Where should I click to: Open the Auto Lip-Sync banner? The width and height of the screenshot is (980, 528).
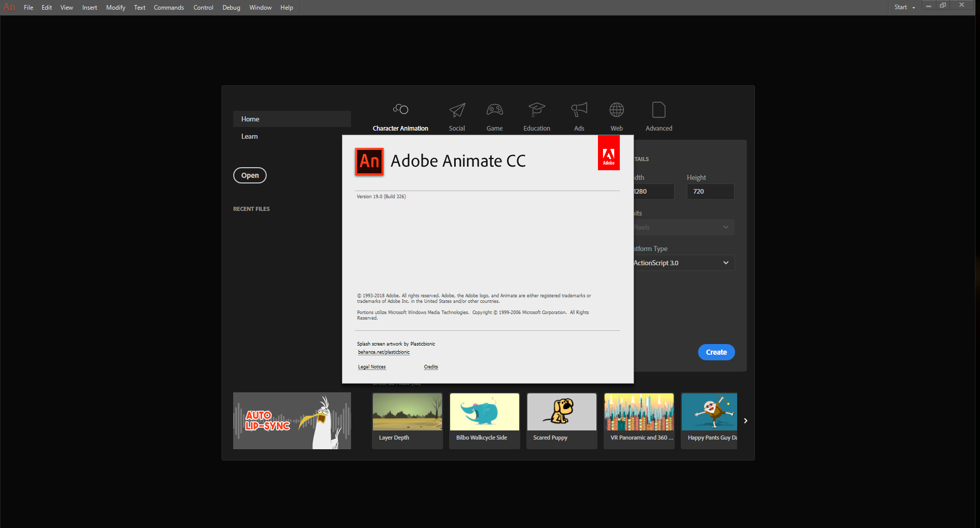(x=292, y=421)
